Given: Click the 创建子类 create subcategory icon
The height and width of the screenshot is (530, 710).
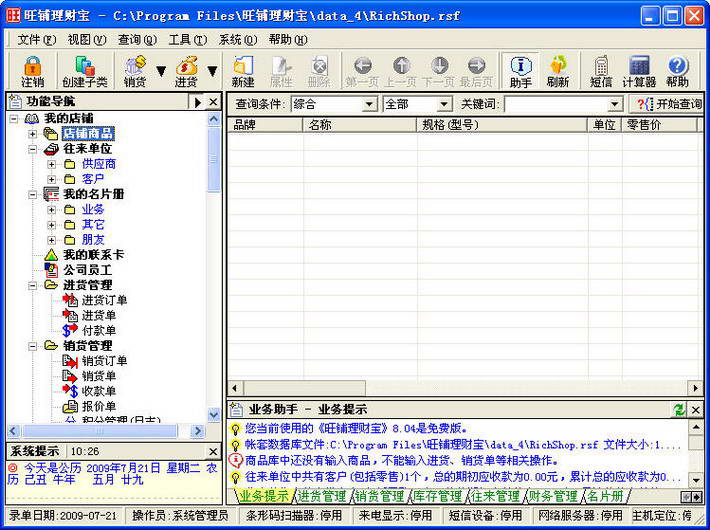Looking at the screenshot, I should coord(85,71).
